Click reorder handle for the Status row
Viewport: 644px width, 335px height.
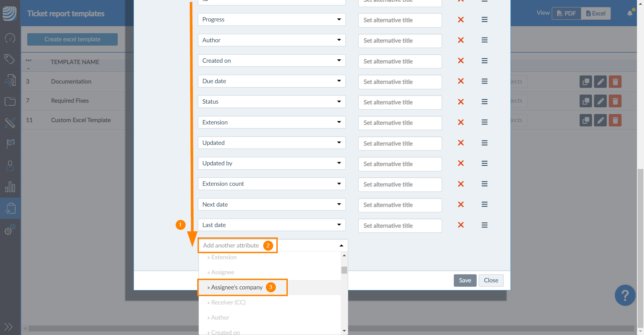[484, 102]
